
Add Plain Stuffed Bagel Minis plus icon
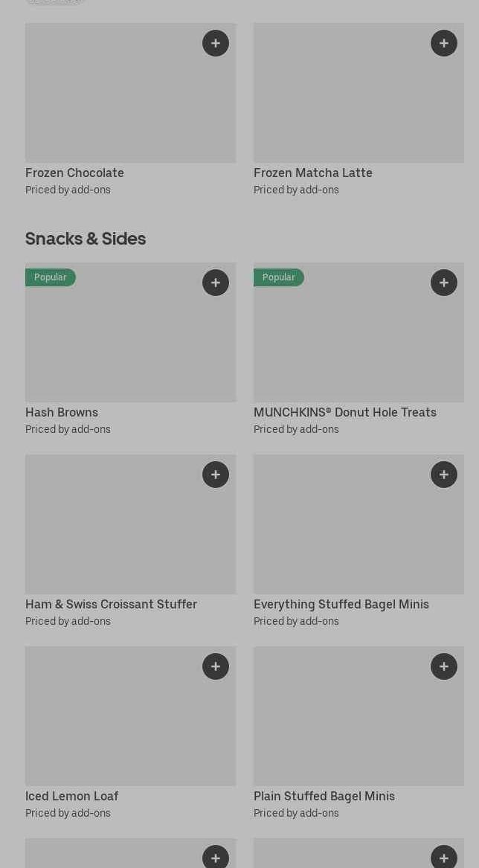coord(444,666)
